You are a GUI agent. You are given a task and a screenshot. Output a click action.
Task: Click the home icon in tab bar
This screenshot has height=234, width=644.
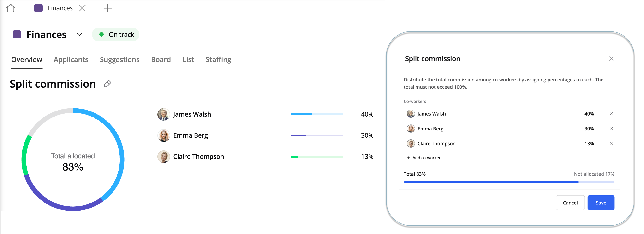click(11, 8)
